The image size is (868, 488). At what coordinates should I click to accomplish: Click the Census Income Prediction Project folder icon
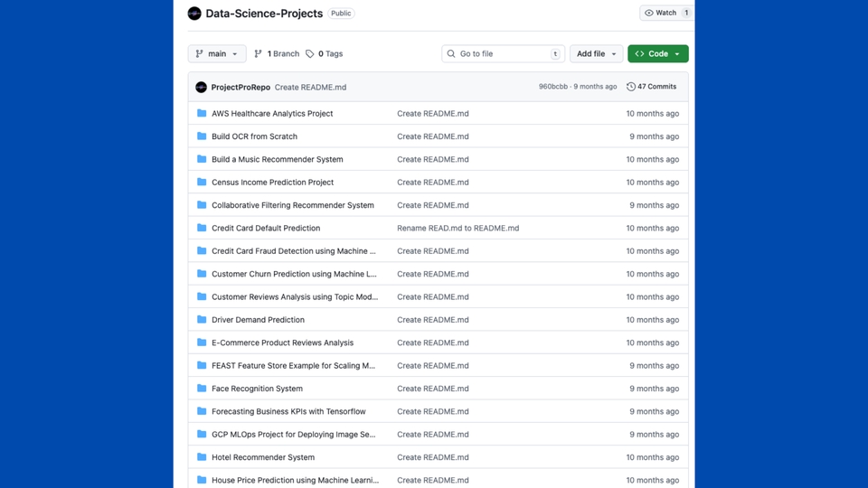(x=202, y=182)
